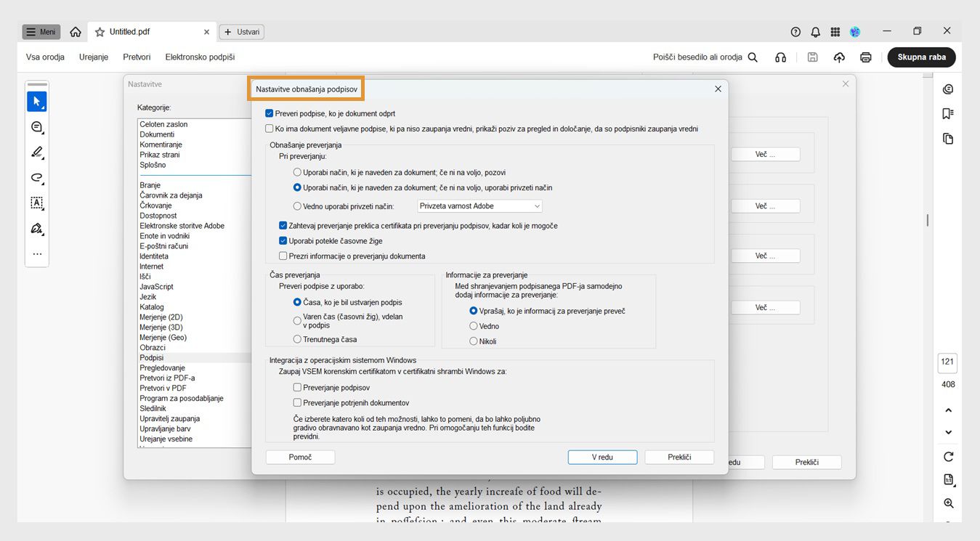Screen dimensions: 980x541
Task: Select 'Vedno' under Informacije za preverjanje
Action: (x=474, y=326)
